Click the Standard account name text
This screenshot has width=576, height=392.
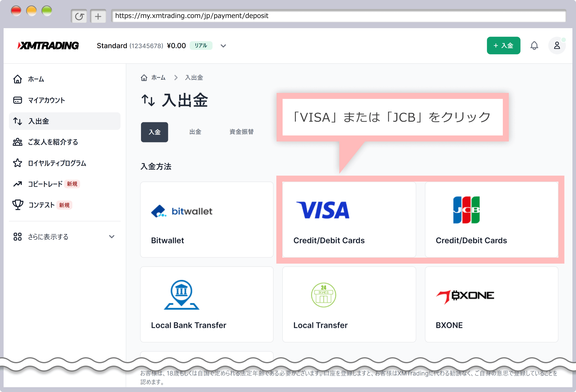click(x=112, y=46)
